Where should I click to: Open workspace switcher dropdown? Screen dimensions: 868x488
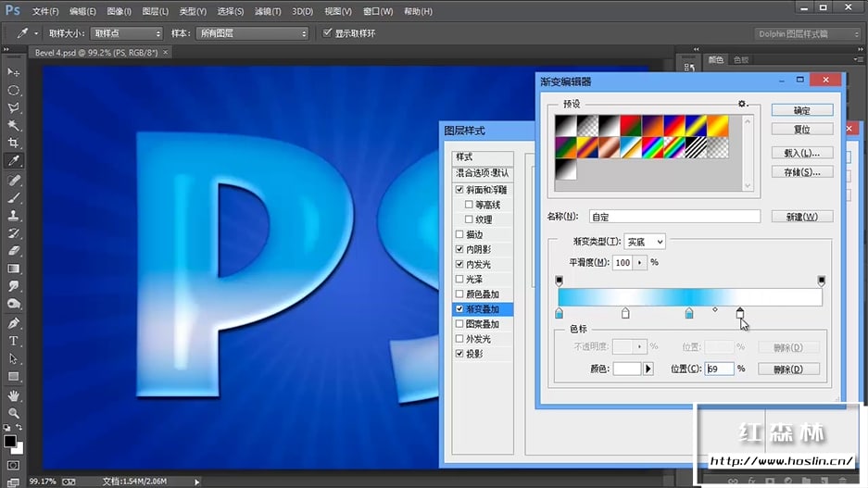(x=808, y=33)
